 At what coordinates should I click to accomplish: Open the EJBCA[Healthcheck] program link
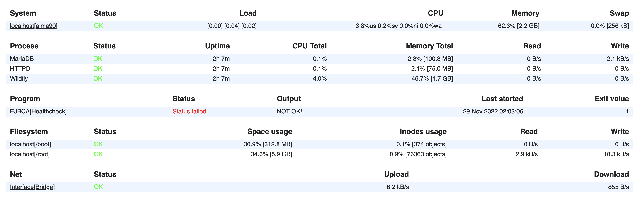point(38,112)
